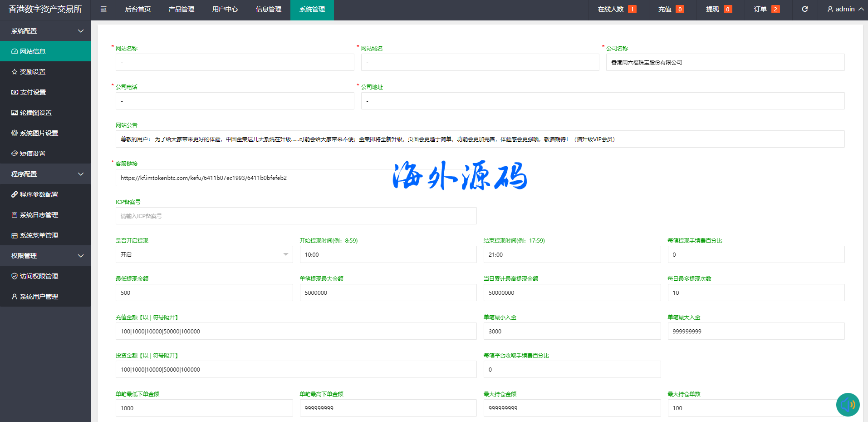Screen dimensions: 868x422
Task: Open 短信设置 SMS settings in sidebar
Action: [x=33, y=154]
